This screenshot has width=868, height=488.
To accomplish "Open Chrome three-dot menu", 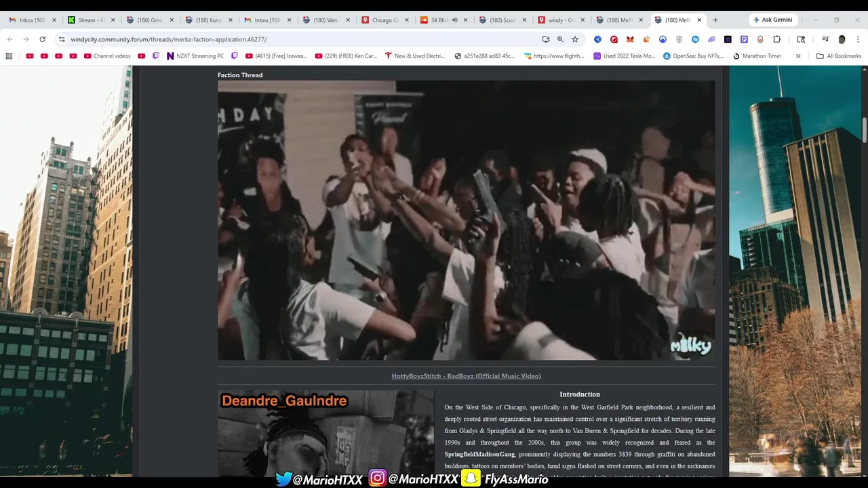I will pos(857,39).
